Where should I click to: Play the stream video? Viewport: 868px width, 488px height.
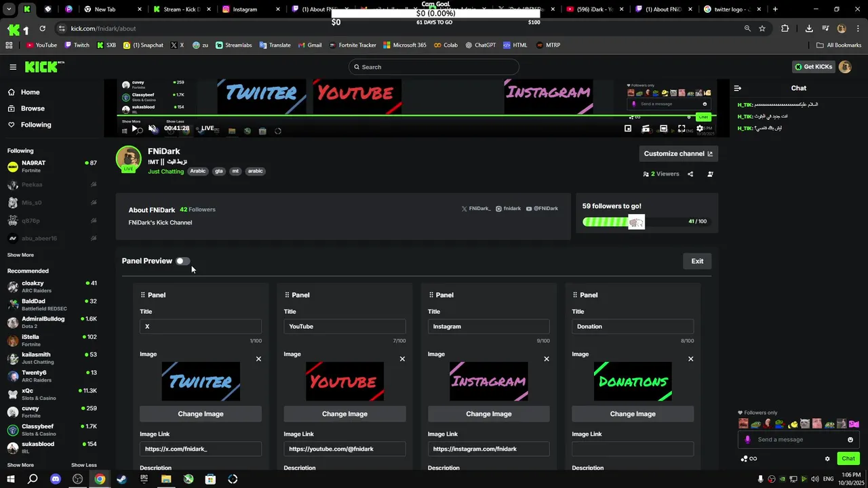click(x=135, y=128)
